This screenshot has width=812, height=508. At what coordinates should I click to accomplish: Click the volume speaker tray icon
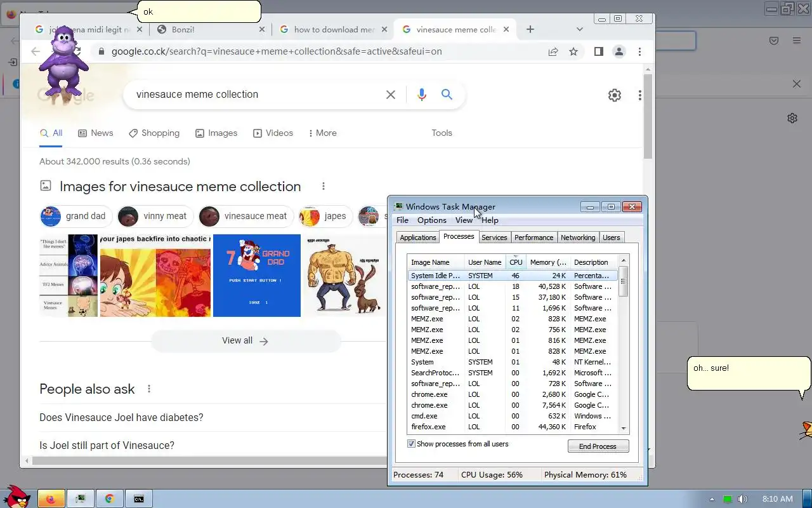pyautogui.click(x=743, y=499)
